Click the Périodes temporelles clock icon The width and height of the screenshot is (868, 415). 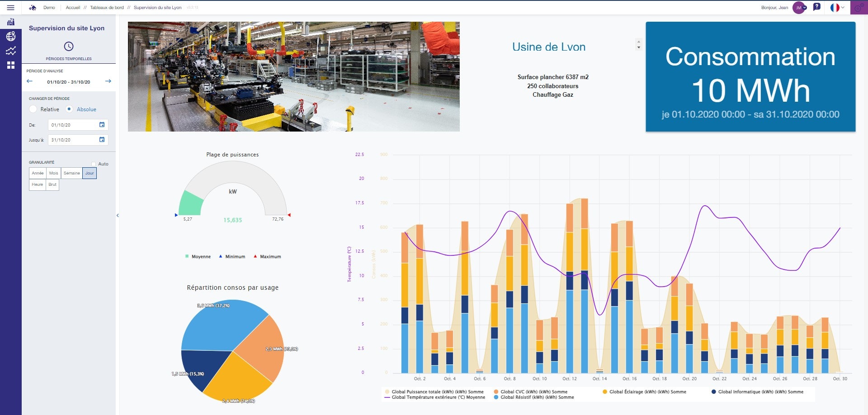[x=69, y=46]
